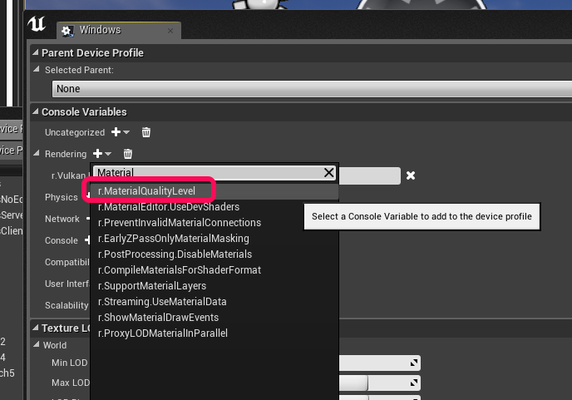Screen dimensions: 572x400
Task: Remove the r.Vulkan console variable
Action: pos(410,175)
